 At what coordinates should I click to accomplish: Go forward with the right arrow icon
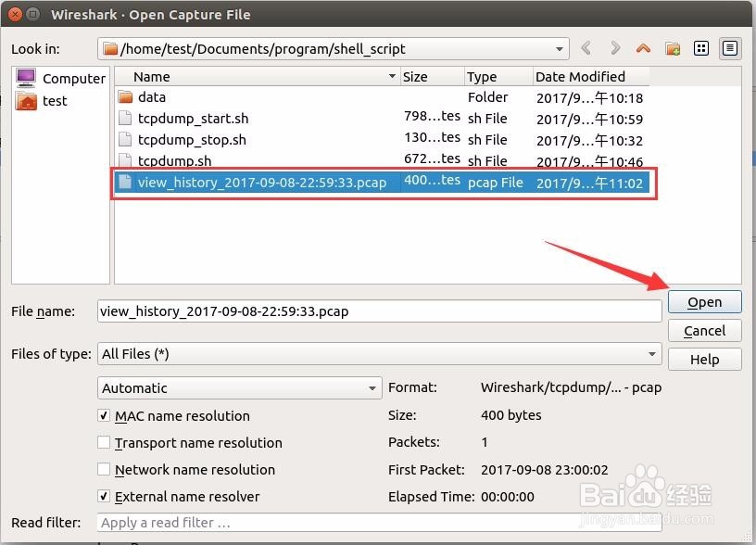(615, 48)
